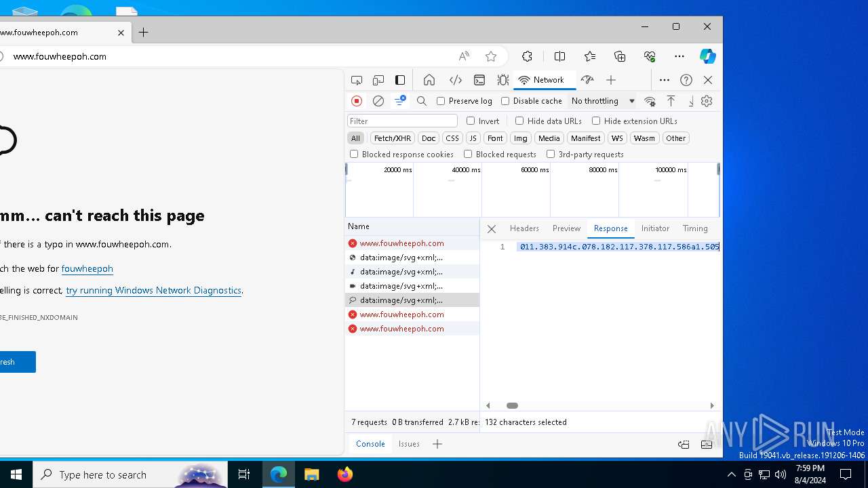The image size is (868, 488).
Task: Toggle device emulation in DevTools
Action: point(378,80)
